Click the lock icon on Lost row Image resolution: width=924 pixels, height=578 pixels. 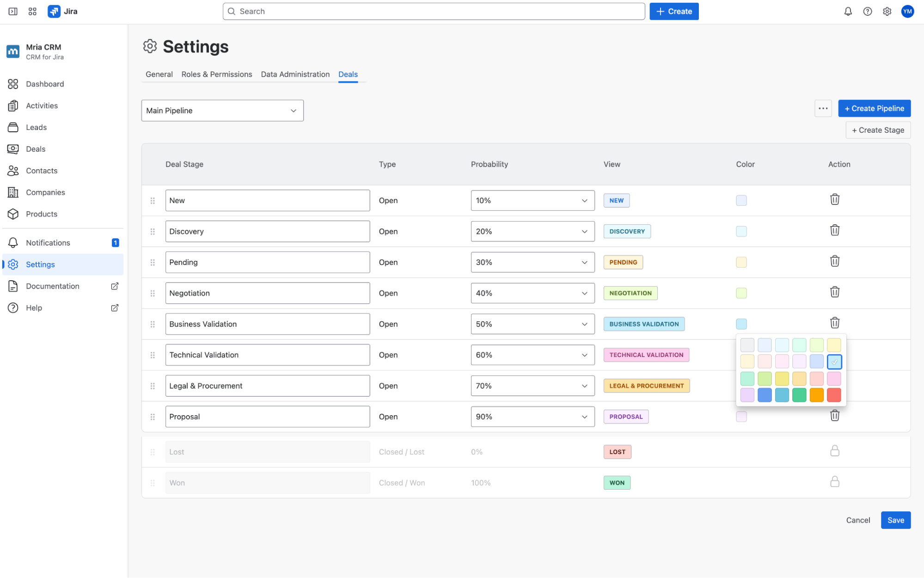click(834, 451)
